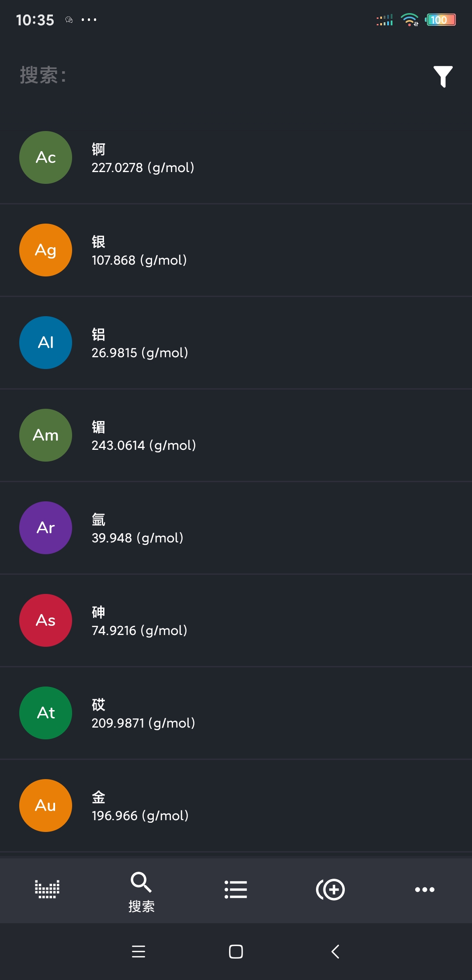Open Americium 243.0614 g/mol entry
Viewport: 472px width, 980px height.
(x=236, y=436)
